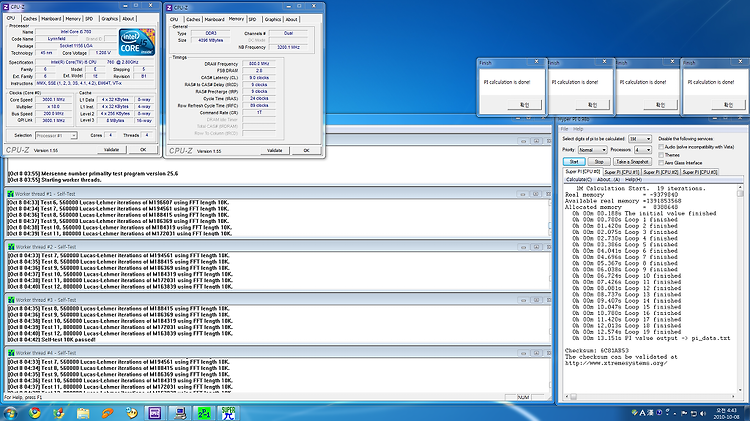
Task: Open the File Explorer folder icon in taskbar
Action: (x=83, y=413)
